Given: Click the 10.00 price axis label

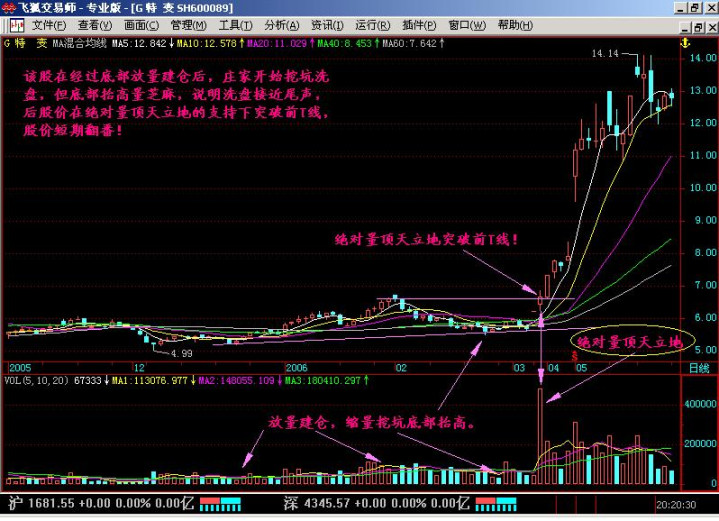Looking at the screenshot, I should click(x=702, y=188).
